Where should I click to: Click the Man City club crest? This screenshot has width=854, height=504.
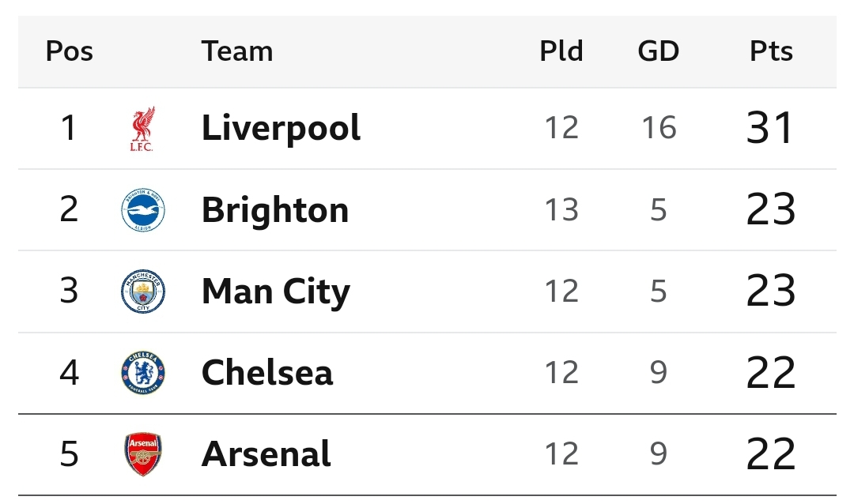tap(143, 291)
